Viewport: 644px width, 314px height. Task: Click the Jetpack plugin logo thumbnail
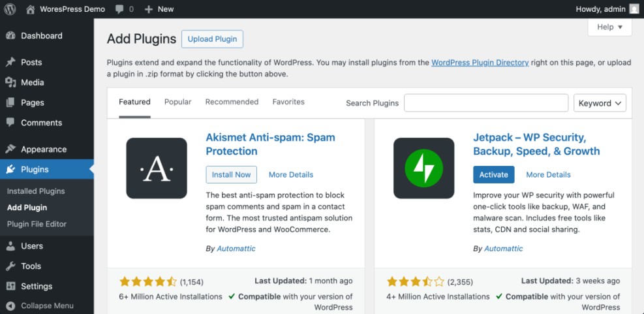point(424,168)
